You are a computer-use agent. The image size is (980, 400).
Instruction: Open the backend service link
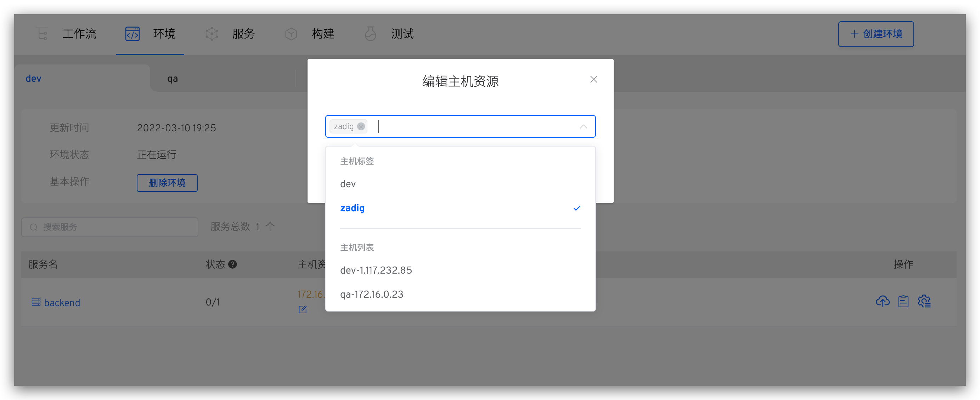(x=62, y=302)
